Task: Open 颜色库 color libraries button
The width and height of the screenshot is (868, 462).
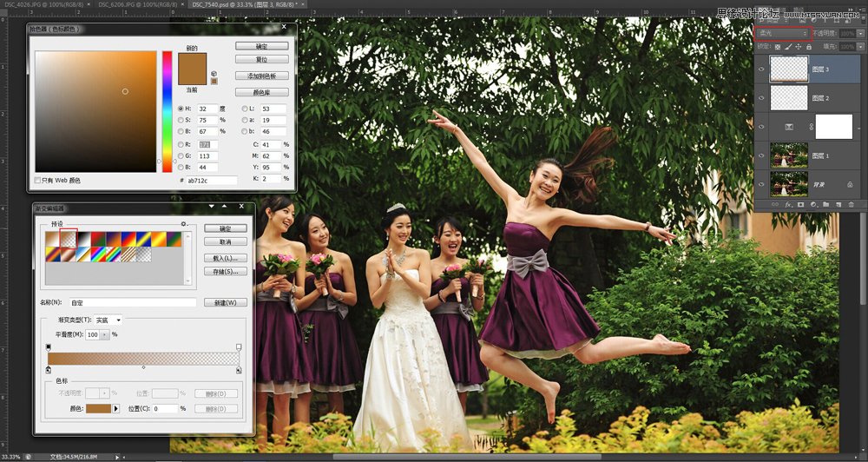Action: tap(262, 92)
